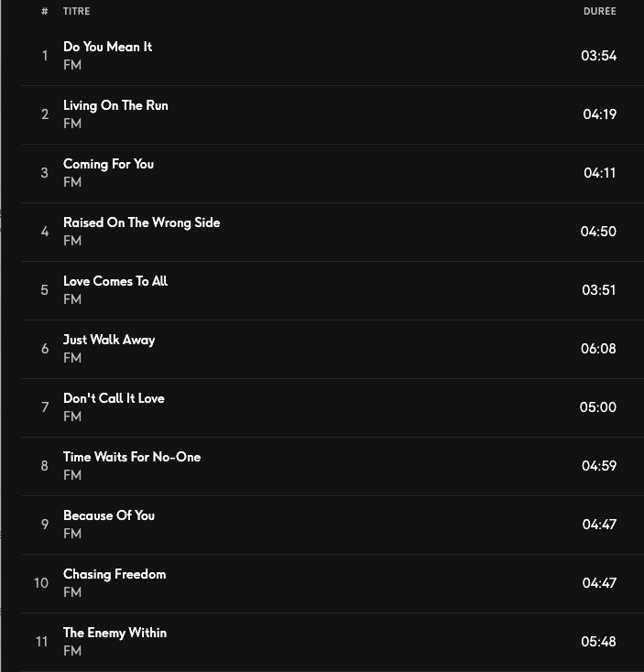Click the FM artist link under Do You Mean It
644x672 pixels.
tap(72, 65)
